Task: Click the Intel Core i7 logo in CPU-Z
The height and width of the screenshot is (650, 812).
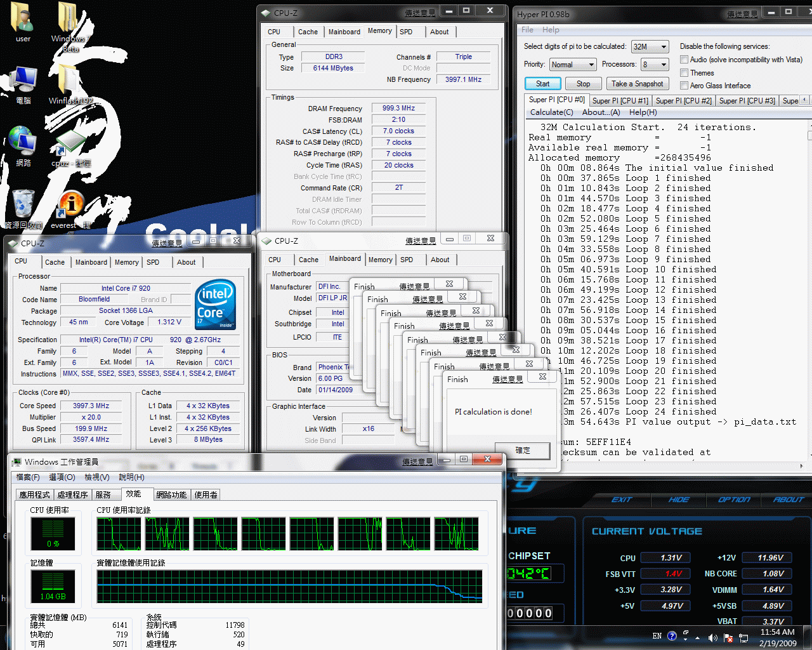Action: tap(216, 305)
